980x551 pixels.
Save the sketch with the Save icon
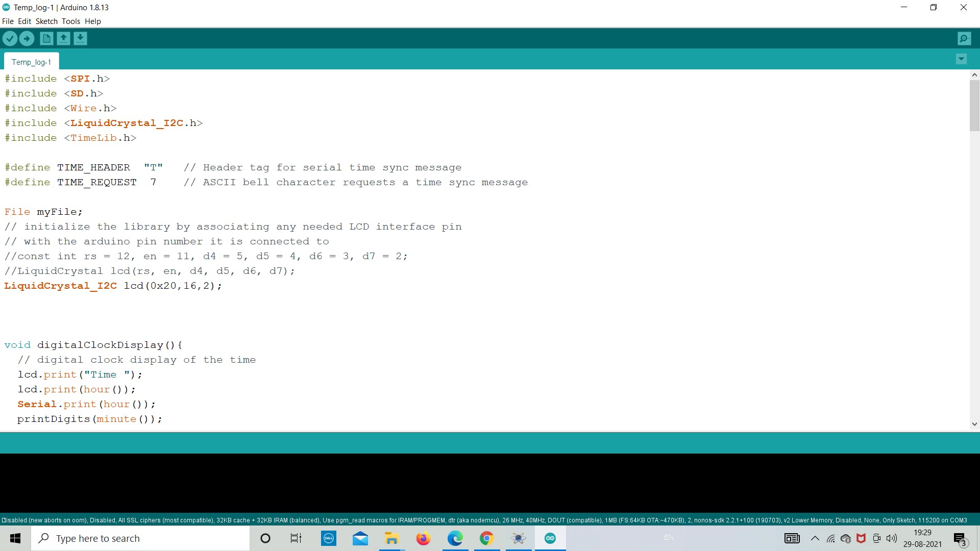[x=80, y=38]
